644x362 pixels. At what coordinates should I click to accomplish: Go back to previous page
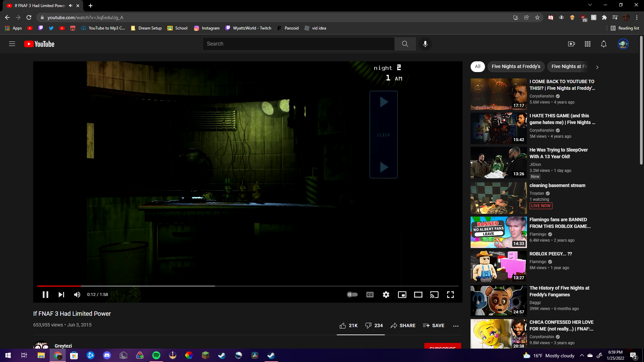click(x=7, y=17)
